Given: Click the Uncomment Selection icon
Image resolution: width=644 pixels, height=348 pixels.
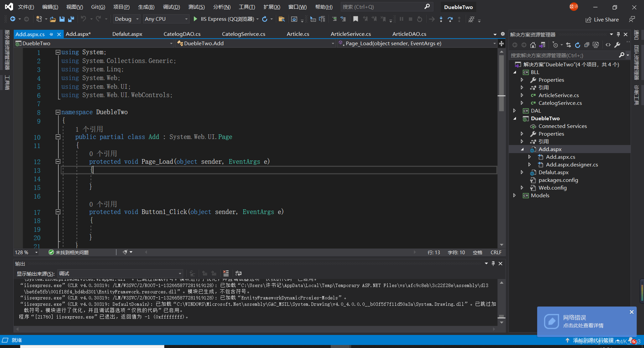Looking at the screenshot, I should click(343, 19).
